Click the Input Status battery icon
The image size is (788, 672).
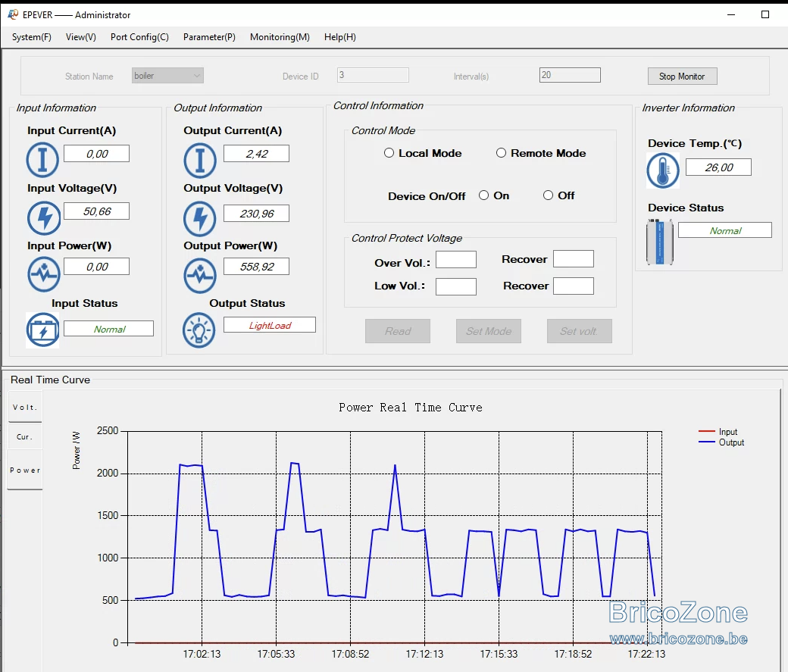click(42, 330)
